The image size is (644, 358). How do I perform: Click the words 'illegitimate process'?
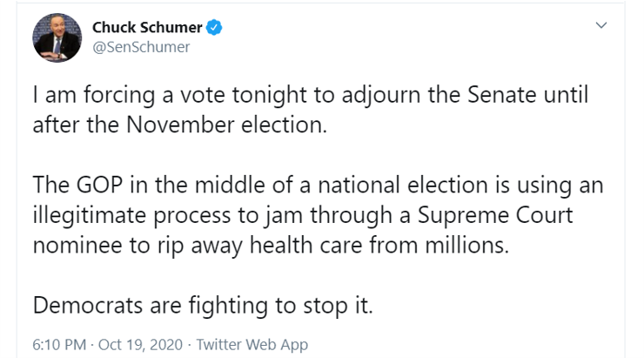click(131, 216)
